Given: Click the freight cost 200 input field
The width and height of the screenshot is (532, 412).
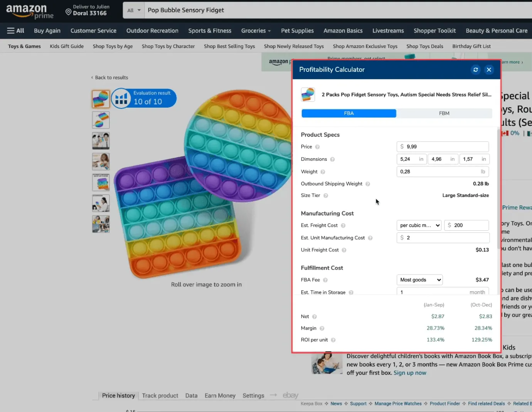Looking at the screenshot, I should (466, 225).
